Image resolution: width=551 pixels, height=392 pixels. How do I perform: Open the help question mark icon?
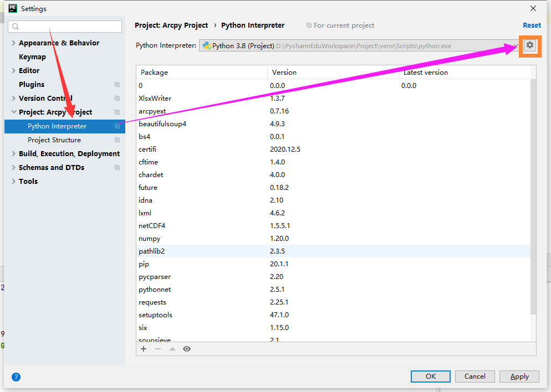tap(16, 377)
